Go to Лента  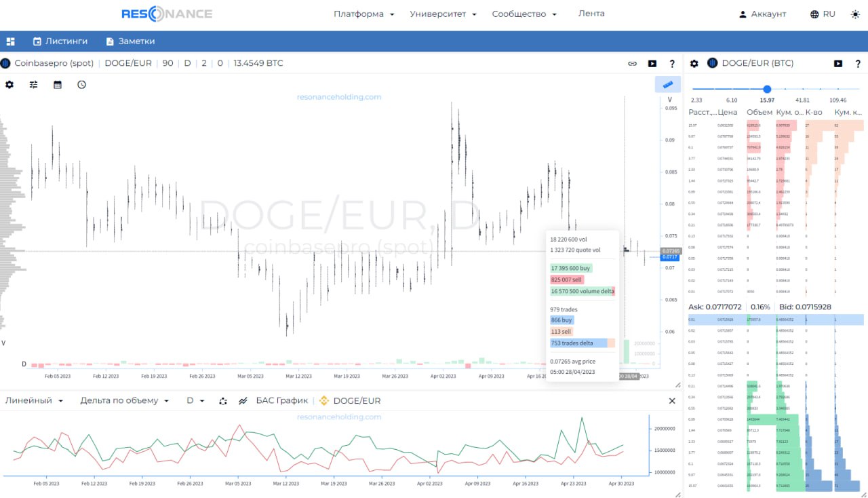coord(591,14)
